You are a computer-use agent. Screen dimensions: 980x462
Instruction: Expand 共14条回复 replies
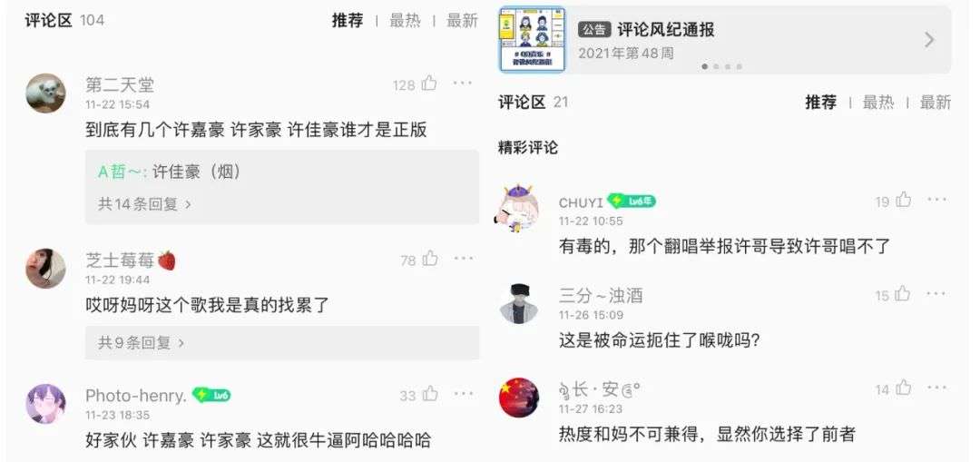pos(144,204)
